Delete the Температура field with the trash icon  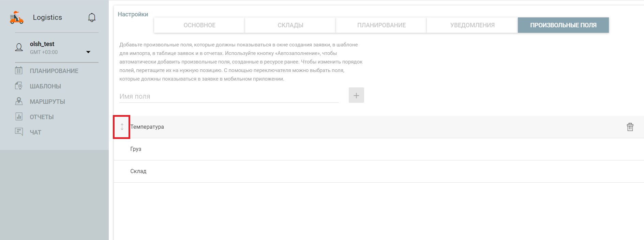[x=630, y=127]
